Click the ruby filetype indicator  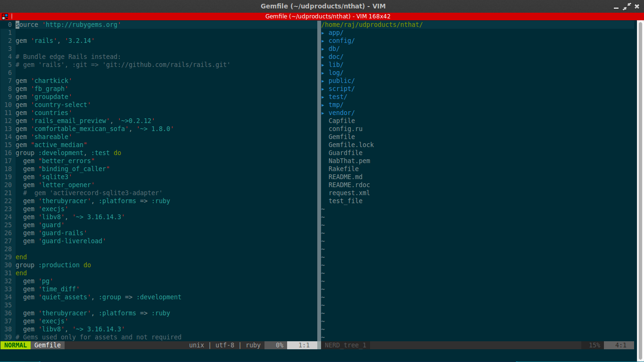click(253, 345)
